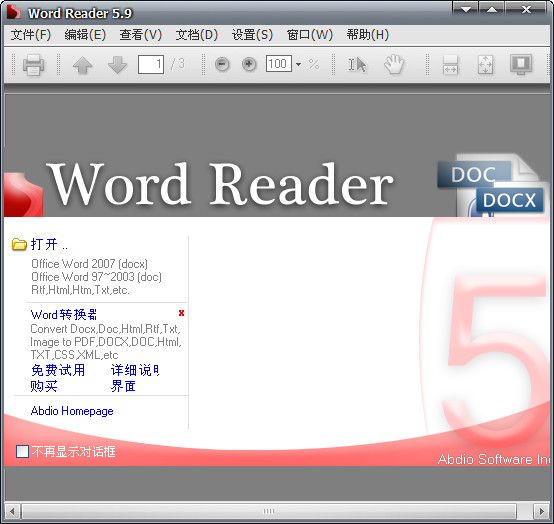Image resolution: width=554 pixels, height=524 pixels.
Task: Visit the Abdio Homepage link
Action: pos(72,411)
